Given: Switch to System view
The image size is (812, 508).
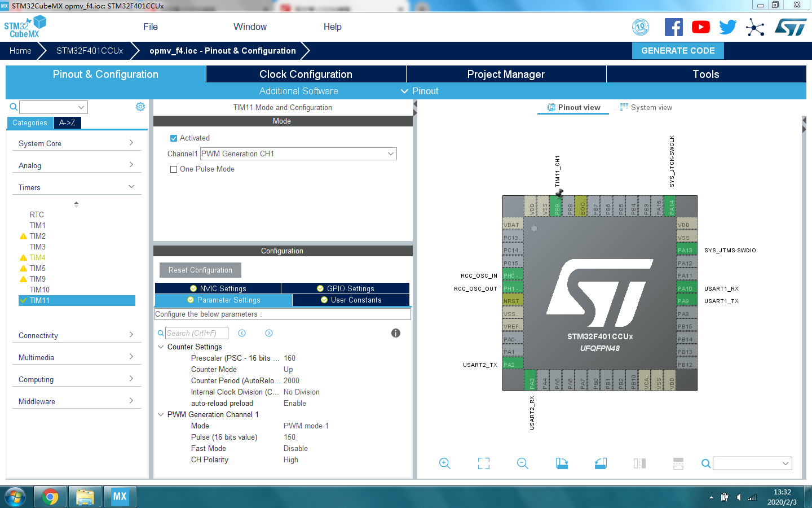Looking at the screenshot, I should [x=646, y=107].
